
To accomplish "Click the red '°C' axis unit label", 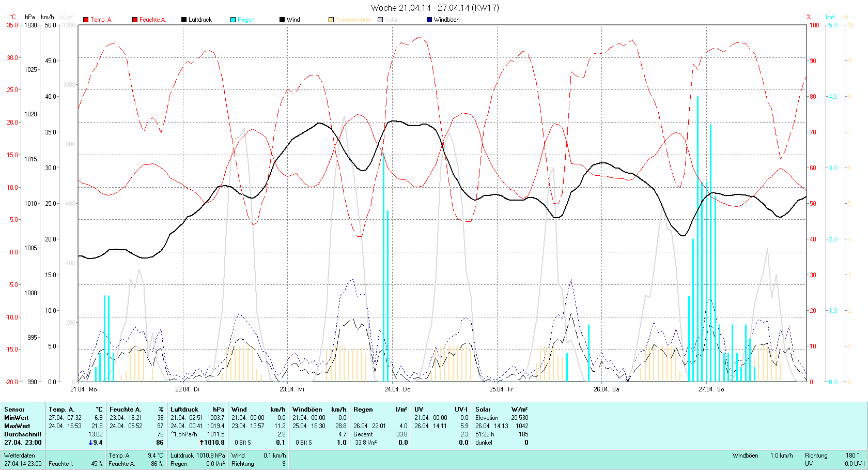I will point(13,17).
